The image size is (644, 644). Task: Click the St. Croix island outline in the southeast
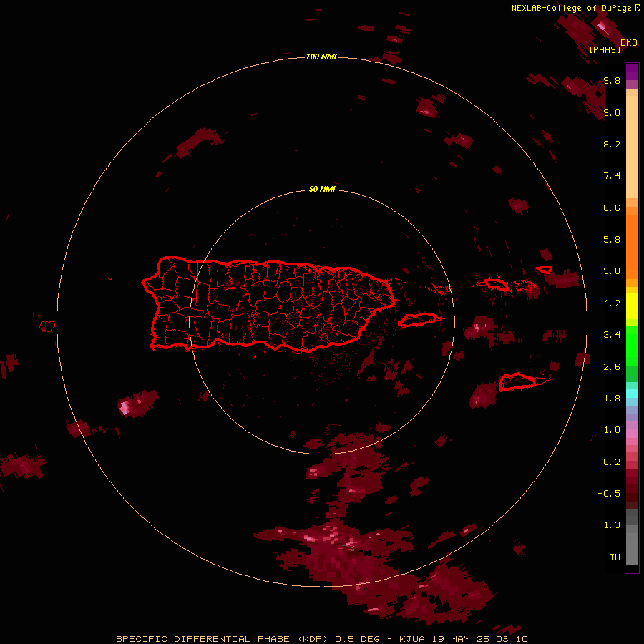[517, 381]
